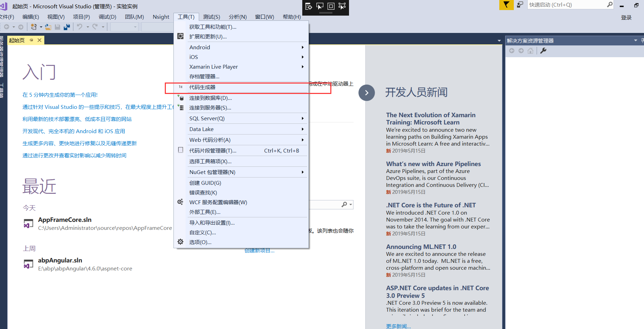Click the Code Snippets Manager icon
The width and height of the screenshot is (644, 329).
[180, 150]
